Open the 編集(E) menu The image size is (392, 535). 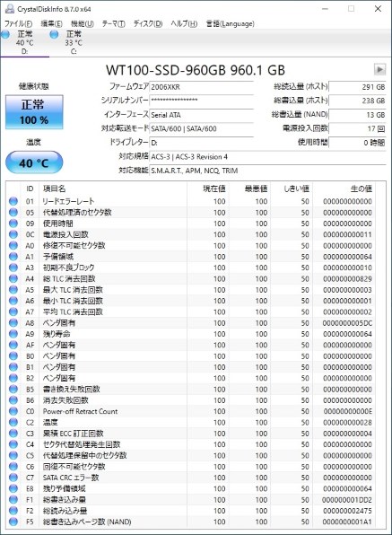coord(51,23)
